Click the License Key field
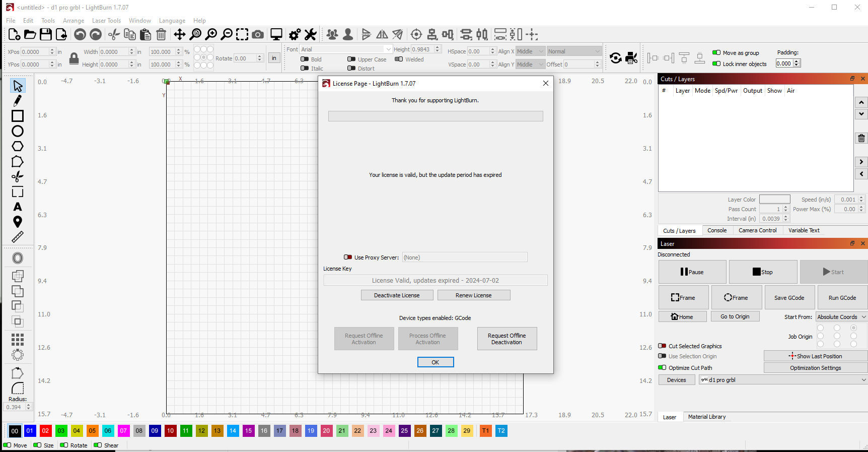 (436, 280)
